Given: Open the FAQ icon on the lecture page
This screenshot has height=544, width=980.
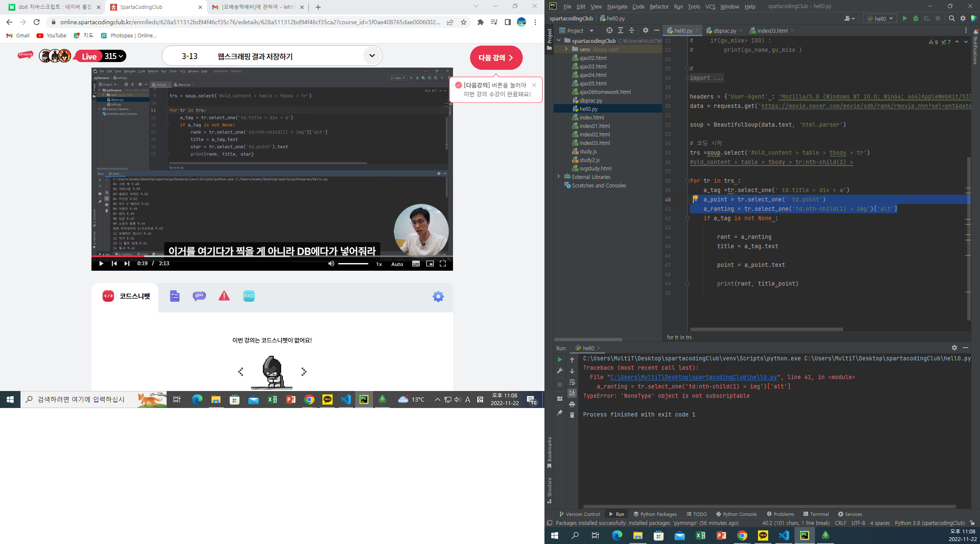Looking at the screenshot, I should [249, 296].
